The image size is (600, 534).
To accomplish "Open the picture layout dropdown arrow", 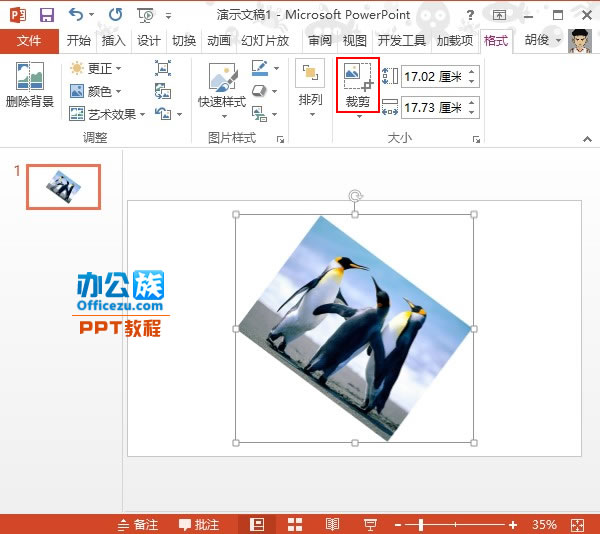I will pyautogui.click(x=275, y=114).
